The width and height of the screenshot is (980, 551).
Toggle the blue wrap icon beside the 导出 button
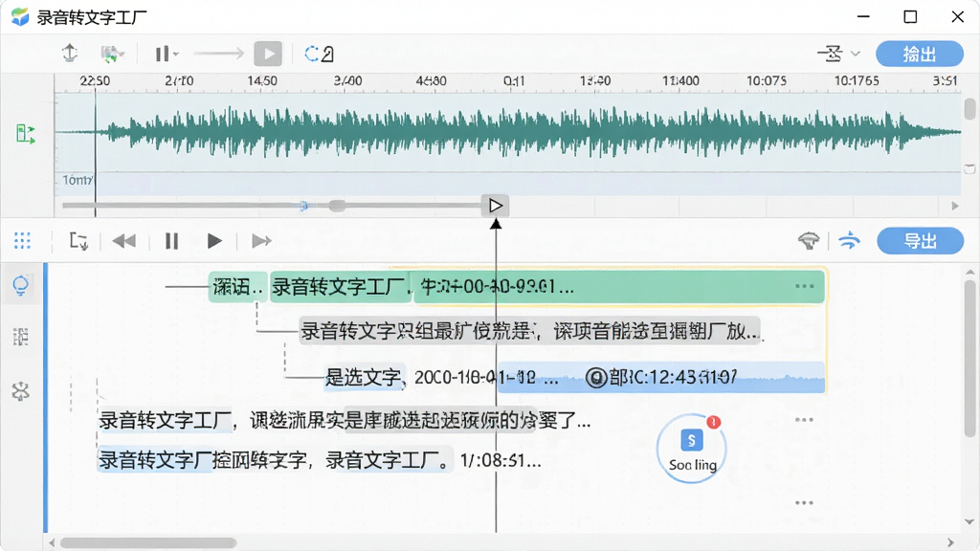pyautogui.click(x=850, y=240)
